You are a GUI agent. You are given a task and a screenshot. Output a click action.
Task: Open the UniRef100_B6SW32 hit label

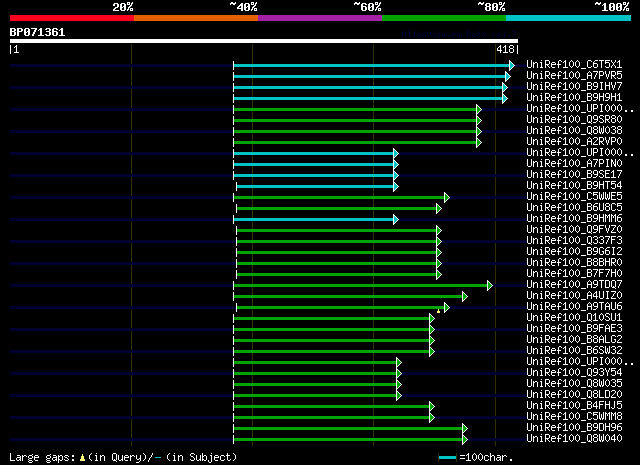click(574, 351)
